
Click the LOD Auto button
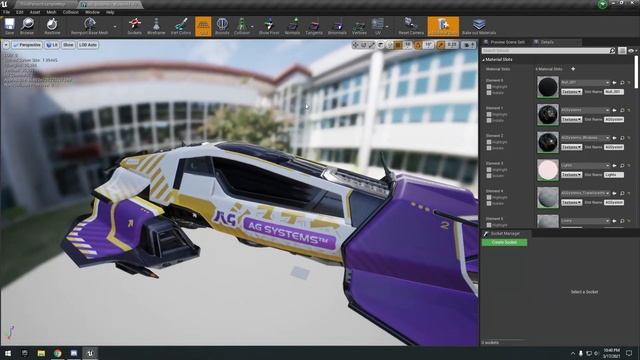point(88,45)
